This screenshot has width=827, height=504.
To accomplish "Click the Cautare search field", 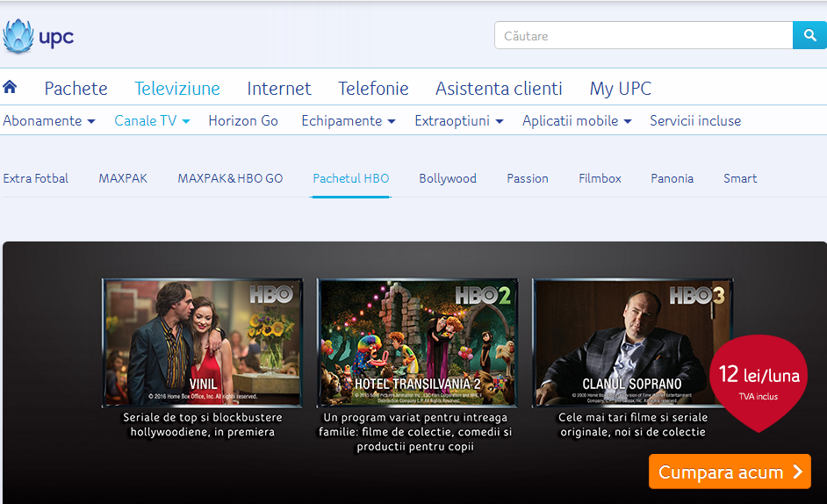I will (x=644, y=35).
